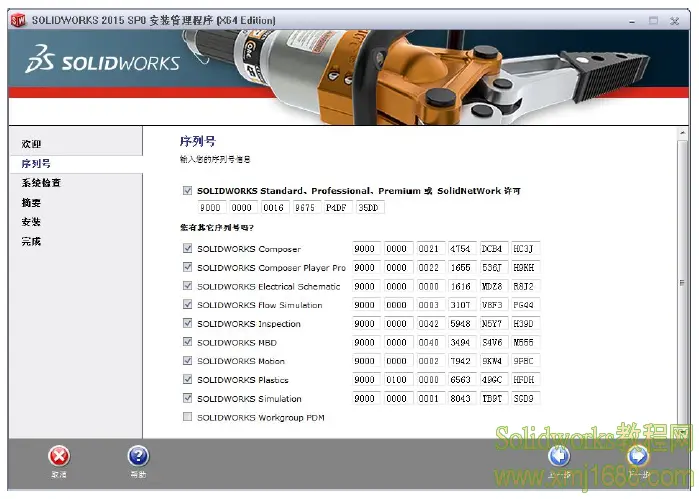This screenshot has height=499, width=699.
Task: Click the Inspection serial field 5948
Action: [x=461, y=323]
